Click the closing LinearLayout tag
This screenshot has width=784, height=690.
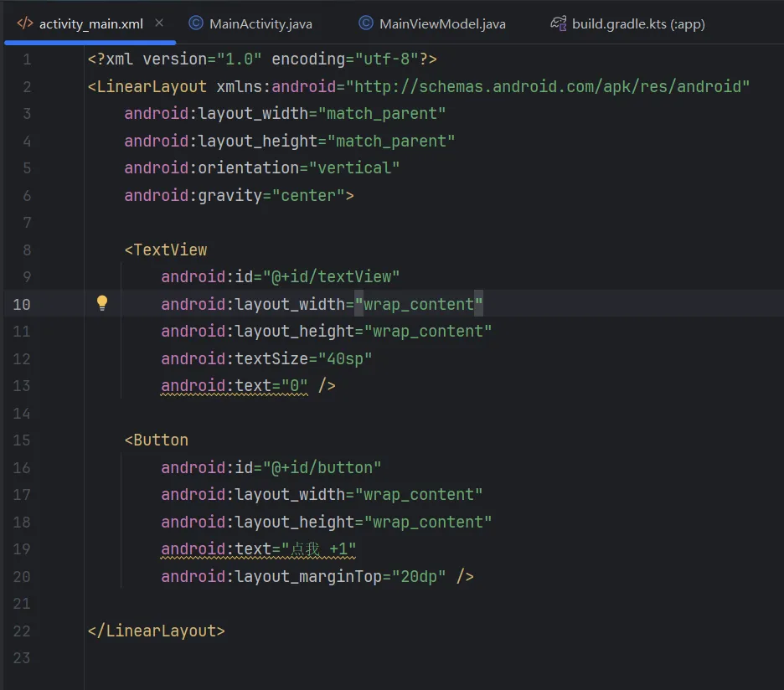click(157, 631)
